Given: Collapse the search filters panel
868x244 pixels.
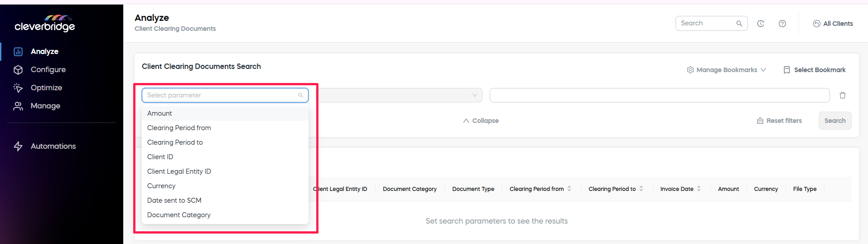Looking at the screenshot, I should (481, 121).
